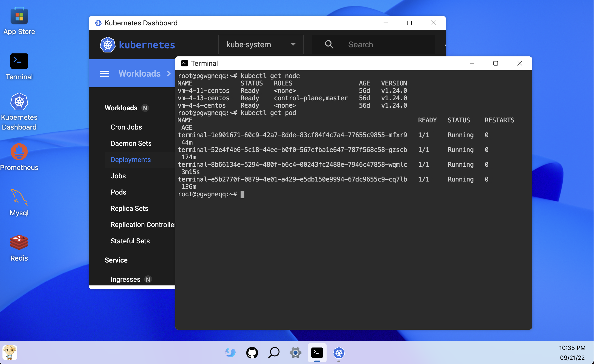Click the 3m15s pod age value

(191, 172)
